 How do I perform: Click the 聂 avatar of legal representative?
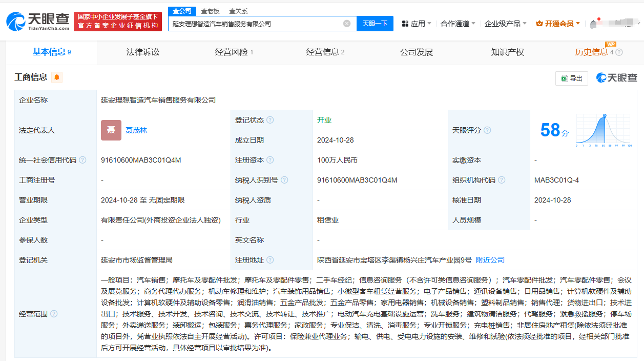point(111,130)
